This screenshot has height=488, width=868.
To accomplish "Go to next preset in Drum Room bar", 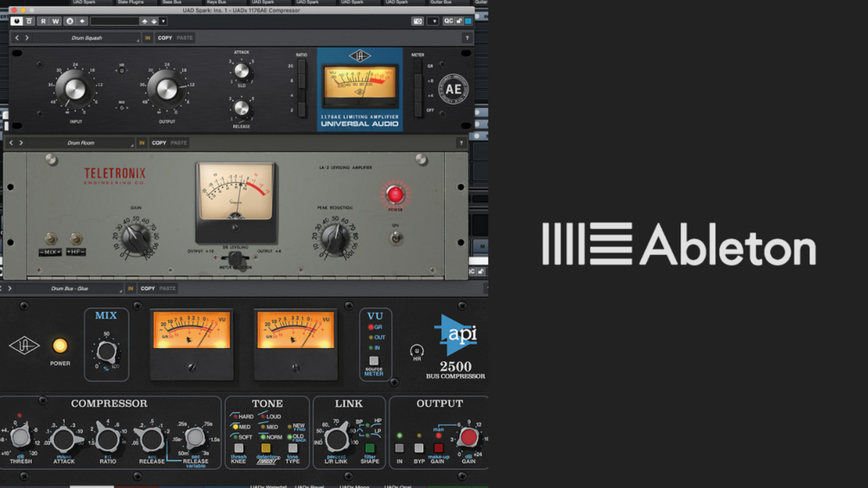I will tap(21, 143).
